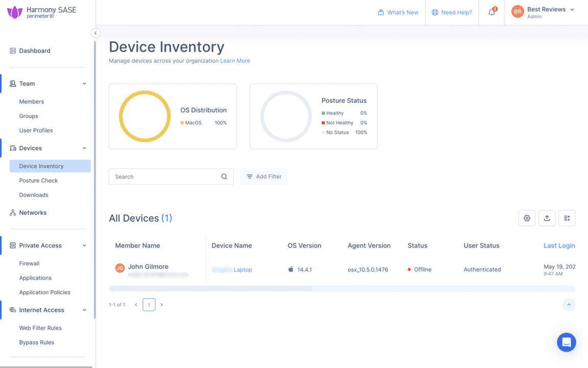This screenshot has height=368, width=588.
Task: Open the notifications bell with badge
Action: [492, 11]
